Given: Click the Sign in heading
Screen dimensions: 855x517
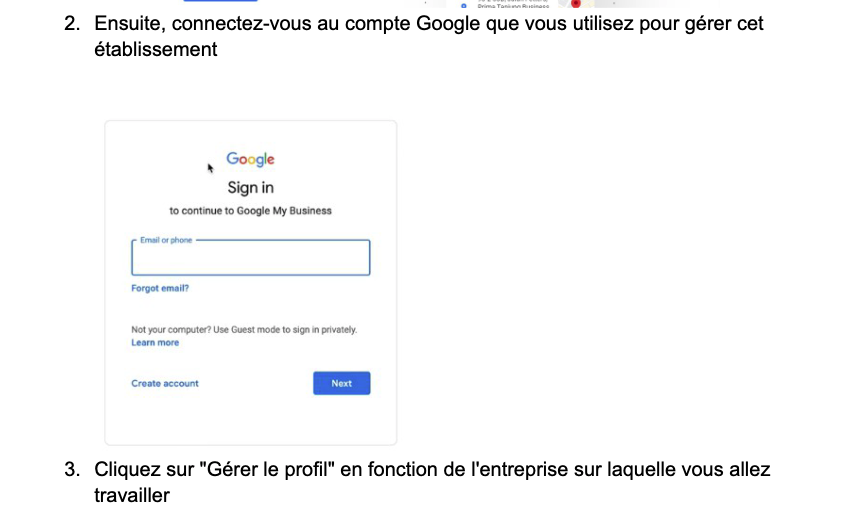Looking at the screenshot, I should click(250, 187).
